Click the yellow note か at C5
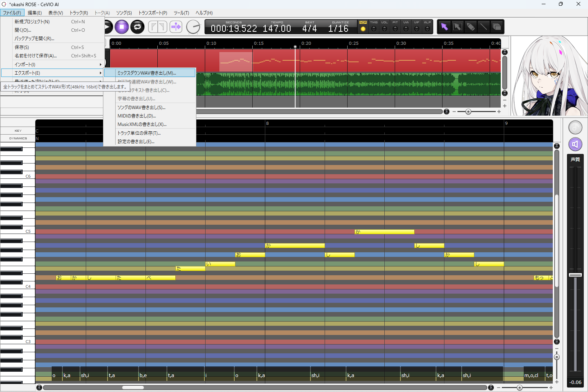 [384, 232]
